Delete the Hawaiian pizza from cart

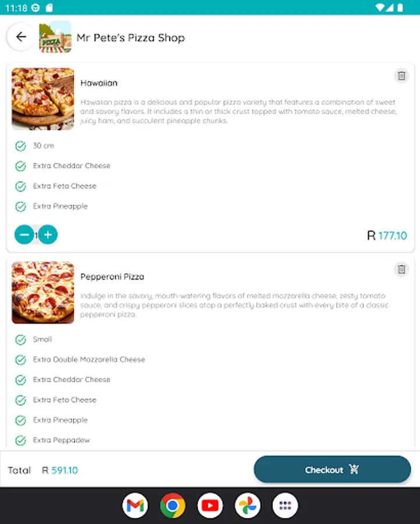(401, 76)
